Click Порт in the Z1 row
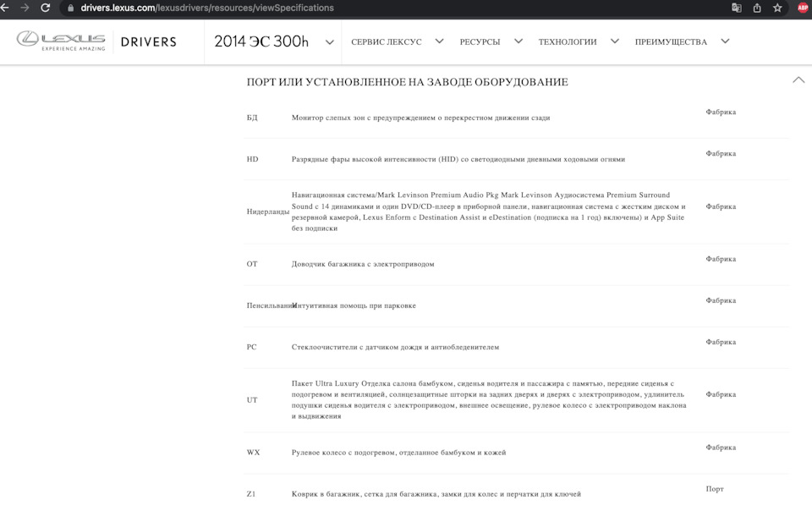The height and width of the screenshot is (522, 812). 715,489
